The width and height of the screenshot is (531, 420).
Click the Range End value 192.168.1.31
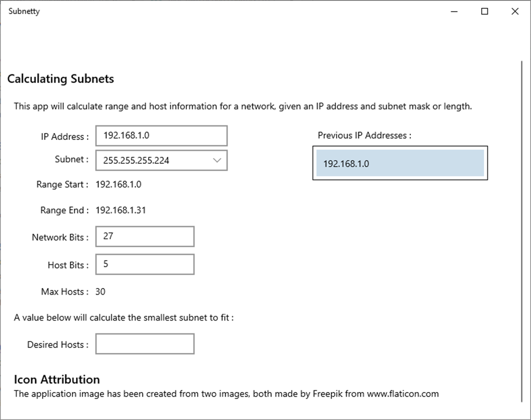[121, 210]
